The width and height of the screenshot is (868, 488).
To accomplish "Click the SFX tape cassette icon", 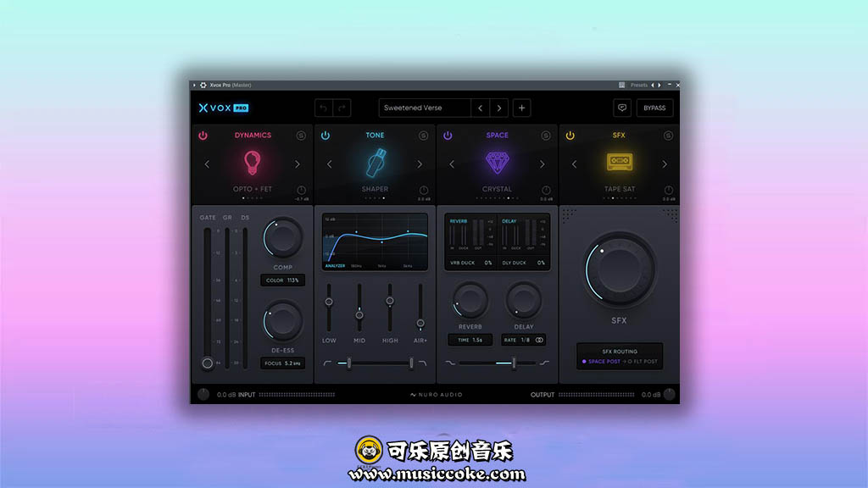I will click(620, 161).
